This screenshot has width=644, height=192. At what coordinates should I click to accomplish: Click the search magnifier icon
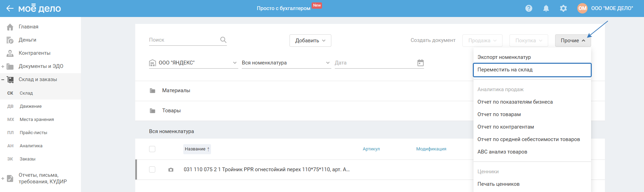pyautogui.click(x=223, y=40)
